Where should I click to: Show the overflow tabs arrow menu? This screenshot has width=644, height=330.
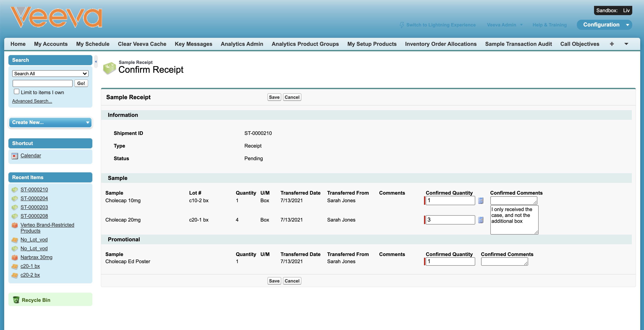626,44
